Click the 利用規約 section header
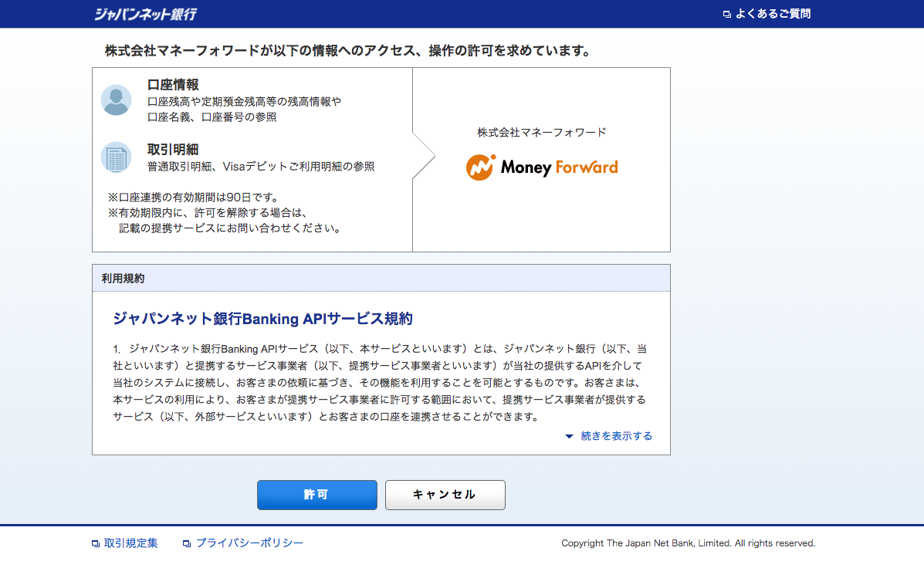The image size is (924, 568). click(x=381, y=278)
